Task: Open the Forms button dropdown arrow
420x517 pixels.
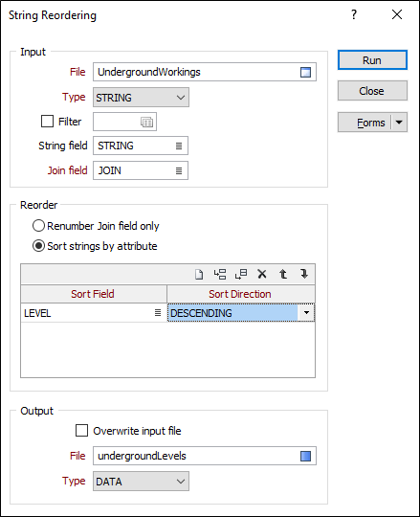Action: [x=399, y=123]
